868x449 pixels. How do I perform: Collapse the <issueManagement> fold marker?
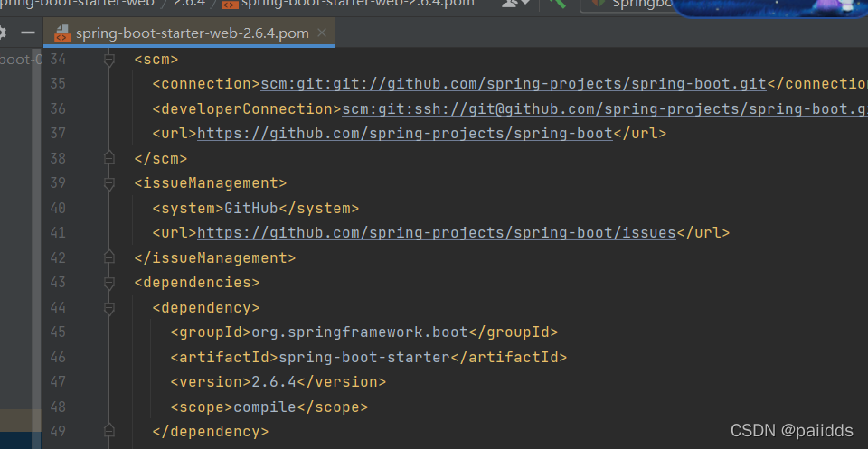[109, 183]
